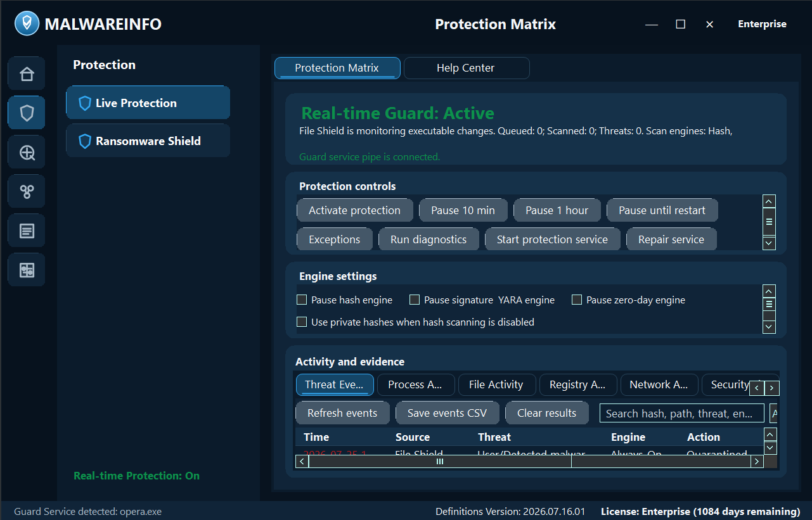Select the Registry Activity tab
Viewport: 812px width, 520px height.
coord(578,384)
